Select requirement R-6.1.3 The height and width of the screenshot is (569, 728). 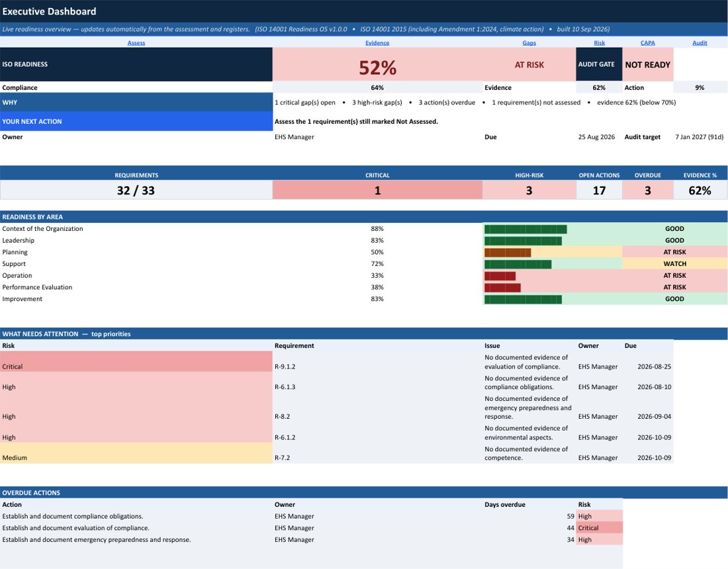(285, 387)
